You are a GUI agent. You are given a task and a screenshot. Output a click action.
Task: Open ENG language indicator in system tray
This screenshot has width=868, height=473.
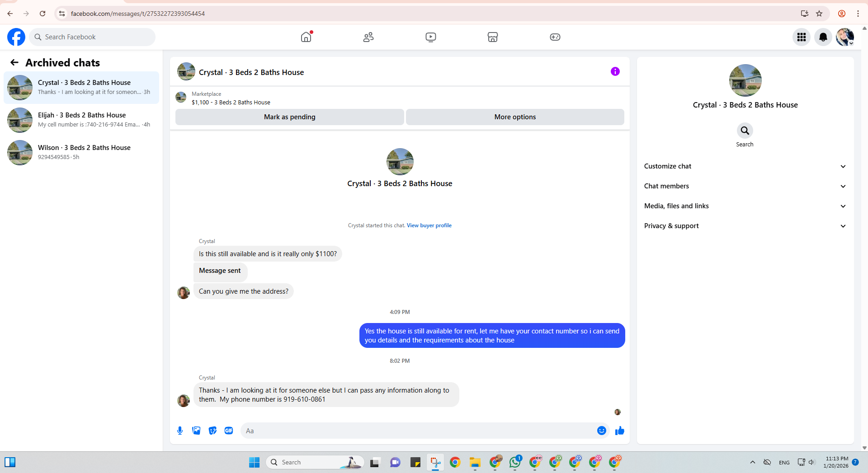(x=784, y=462)
